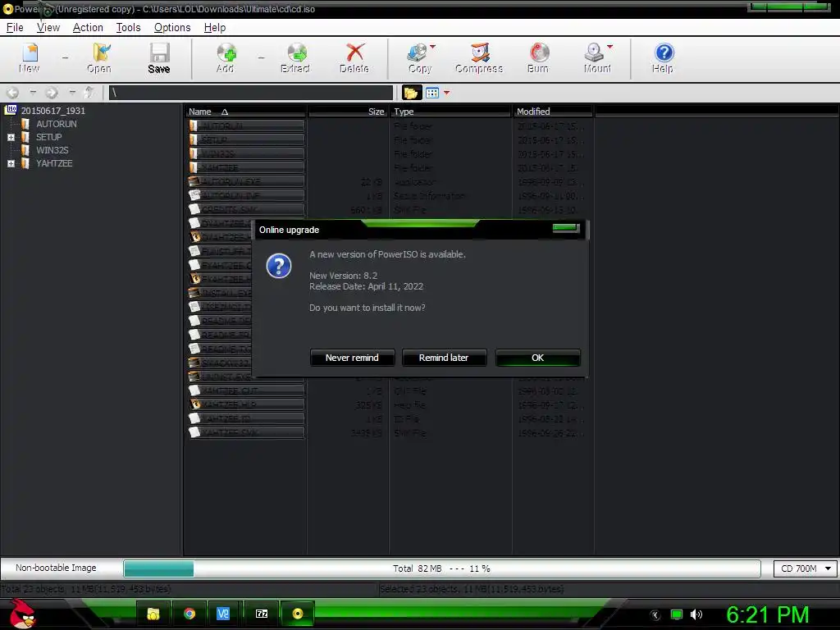Sort the list by the Name column header
The height and width of the screenshot is (630, 840).
tap(245, 112)
